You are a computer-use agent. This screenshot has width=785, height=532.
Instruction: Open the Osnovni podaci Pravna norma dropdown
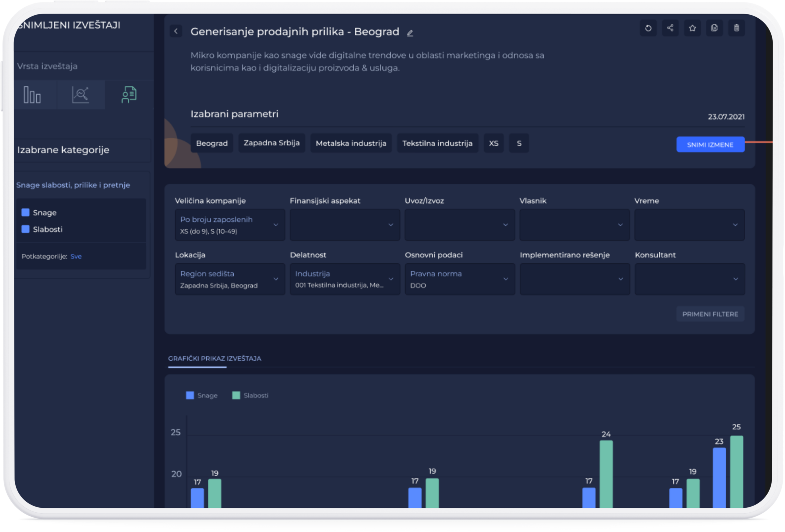point(459,279)
